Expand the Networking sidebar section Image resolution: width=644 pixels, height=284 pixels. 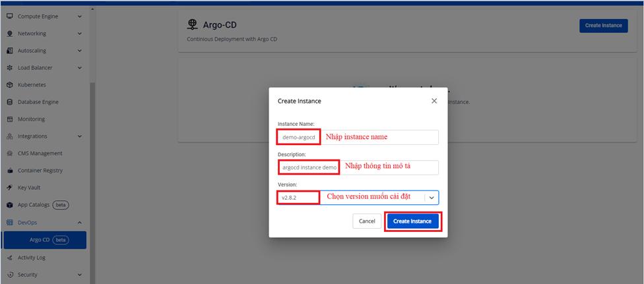(x=80, y=34)
